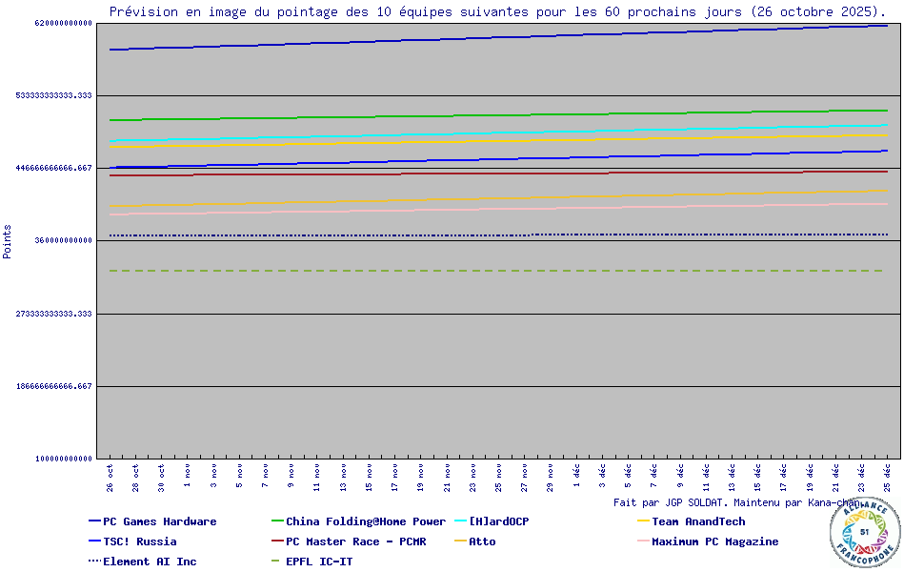Click the 620000000000 y-axis value

click(63, 23)
